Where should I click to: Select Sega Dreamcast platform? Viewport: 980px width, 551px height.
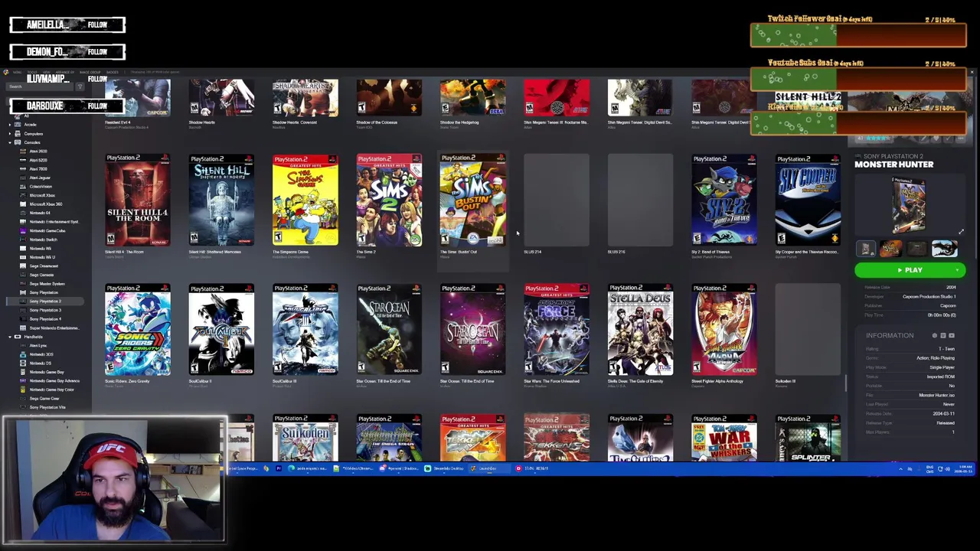pyautogui.click(x=43, y=266)
